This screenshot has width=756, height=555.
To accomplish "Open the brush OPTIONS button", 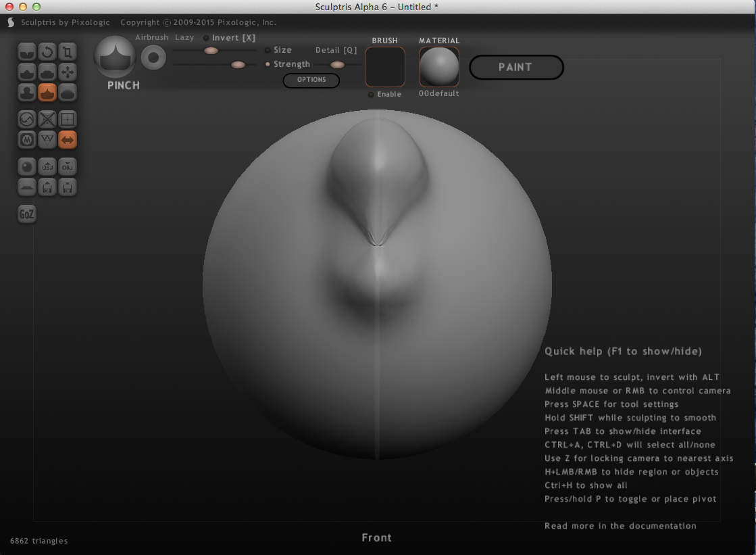I will pos(311,80).
